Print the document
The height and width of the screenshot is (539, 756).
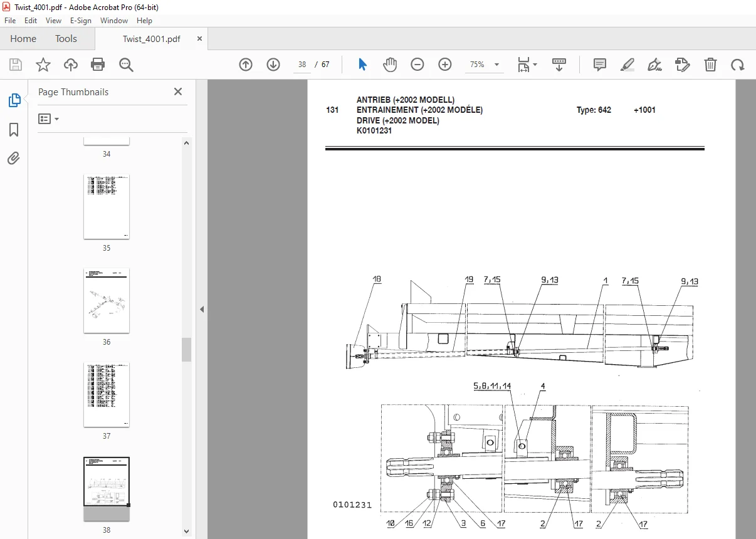pos(98,65)
